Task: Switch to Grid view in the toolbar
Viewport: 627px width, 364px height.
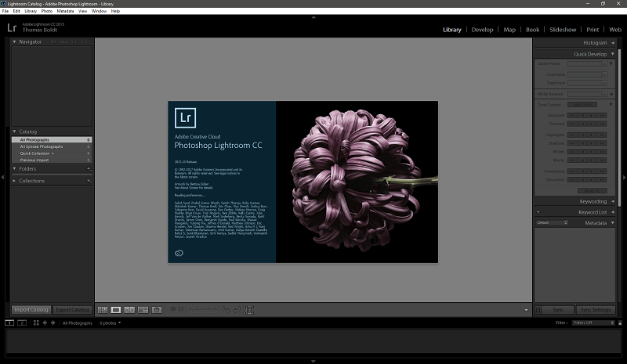Action: [103, 310]
